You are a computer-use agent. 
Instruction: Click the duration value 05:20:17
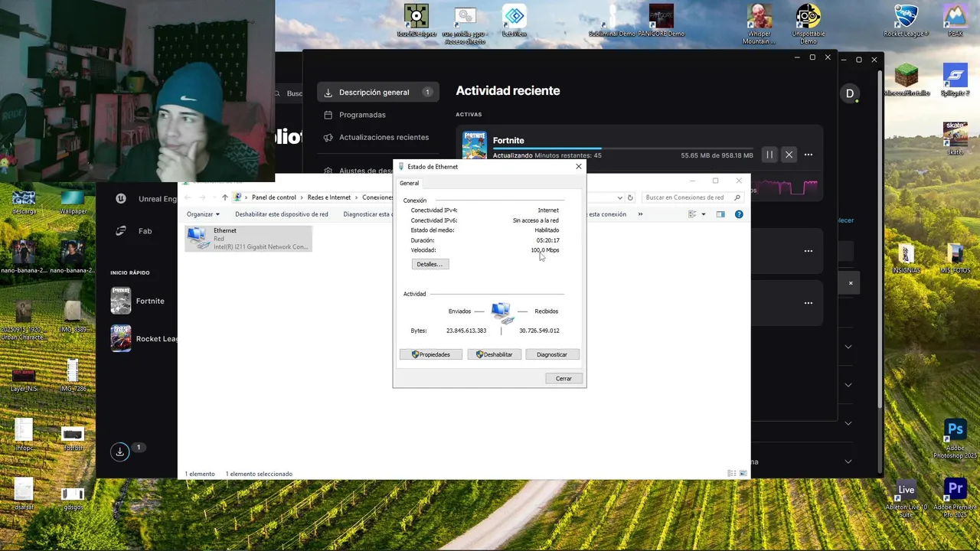(x=547, y=240)
